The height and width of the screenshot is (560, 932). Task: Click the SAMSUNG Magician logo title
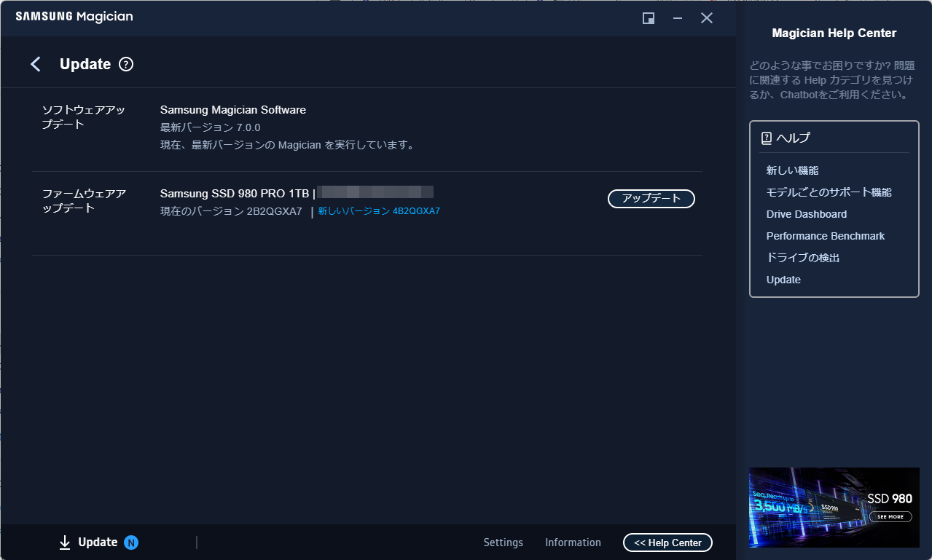pyautogui.click(x=74, y=17)
